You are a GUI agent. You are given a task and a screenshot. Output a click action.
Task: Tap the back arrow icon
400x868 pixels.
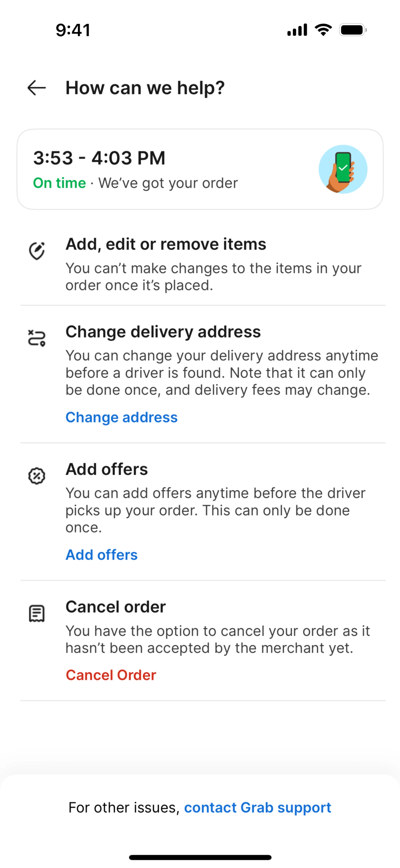(36, 88)
